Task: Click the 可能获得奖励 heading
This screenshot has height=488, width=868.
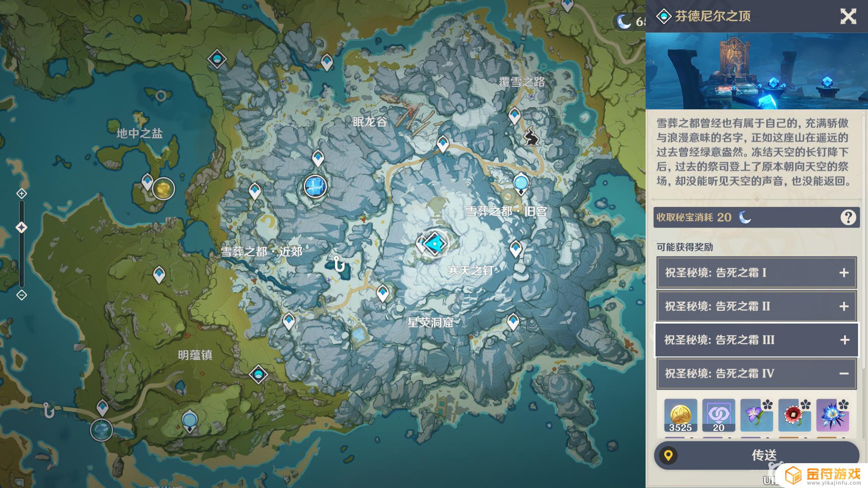Action: pos(684,247)
